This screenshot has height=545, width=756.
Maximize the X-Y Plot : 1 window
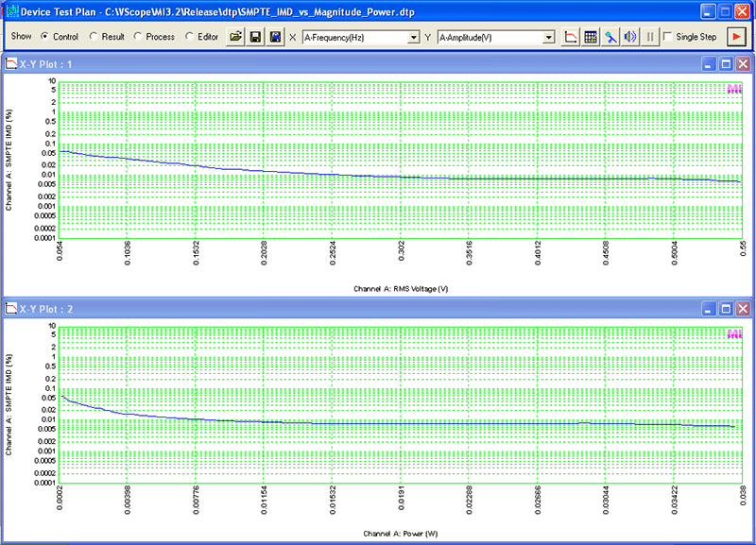pos(726,64)
